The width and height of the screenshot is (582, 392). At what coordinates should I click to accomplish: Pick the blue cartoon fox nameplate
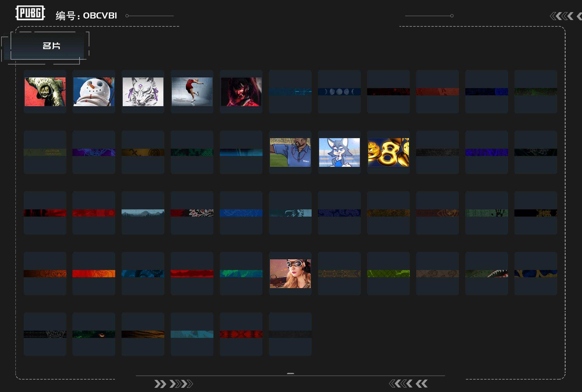pyautogui.click(x=339, y=152)
